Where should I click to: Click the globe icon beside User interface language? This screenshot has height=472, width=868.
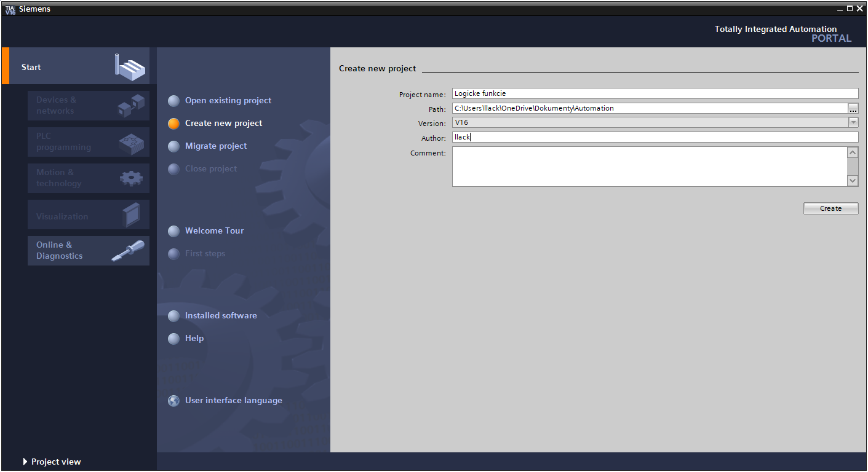(174, 401)
